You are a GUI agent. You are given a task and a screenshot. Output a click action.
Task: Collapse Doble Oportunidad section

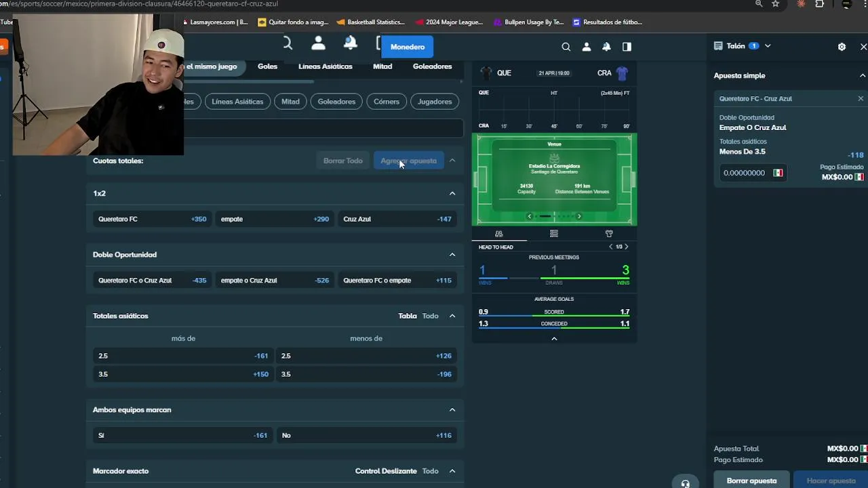(x=452, y=255)
